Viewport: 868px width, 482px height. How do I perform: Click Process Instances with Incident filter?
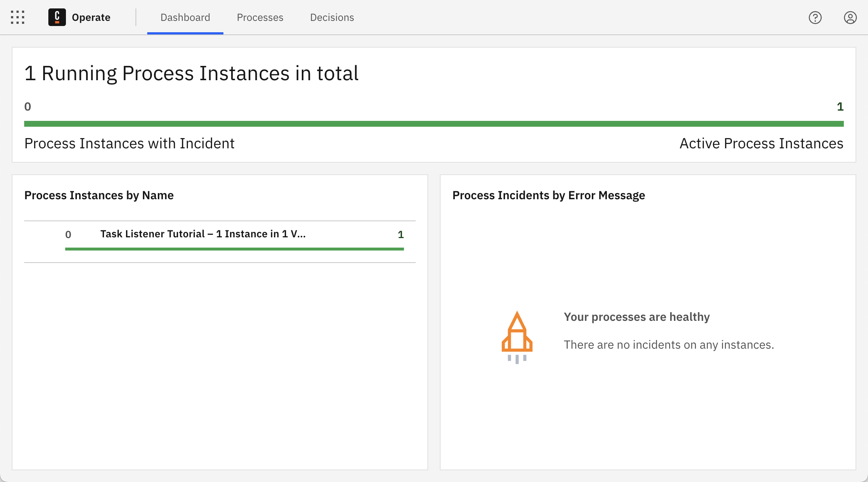129,143
